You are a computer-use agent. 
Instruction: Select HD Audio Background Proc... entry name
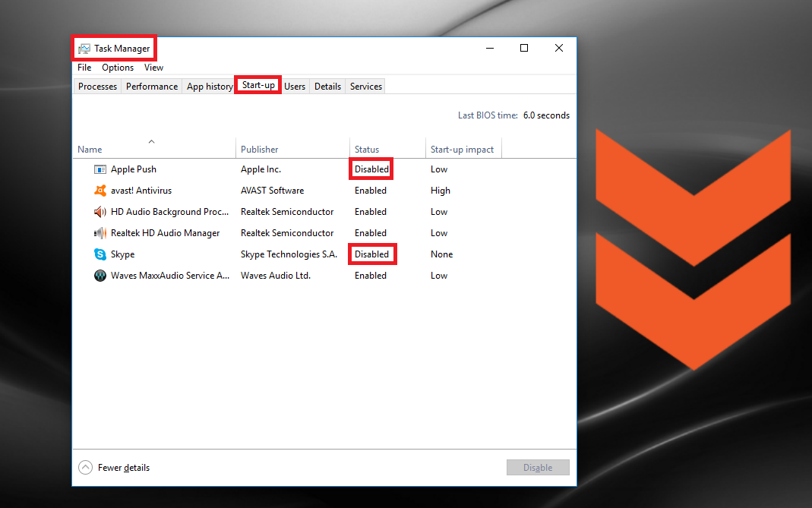click(x=169, y=212)
